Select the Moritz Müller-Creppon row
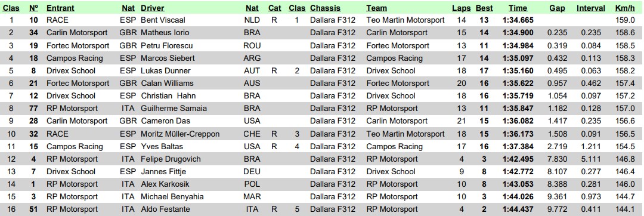Viewport: 644px width, 216px height. coord(322,134)
